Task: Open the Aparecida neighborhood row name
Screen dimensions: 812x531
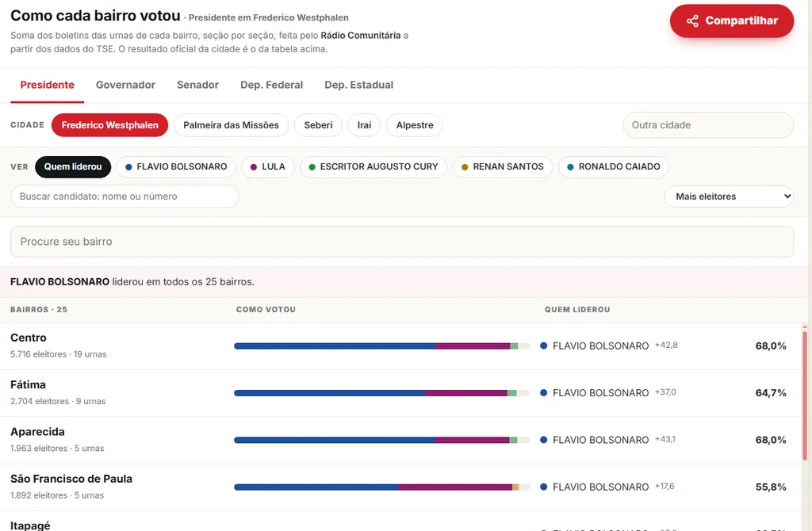Action: pyautogui.click(x=38, y=432)
